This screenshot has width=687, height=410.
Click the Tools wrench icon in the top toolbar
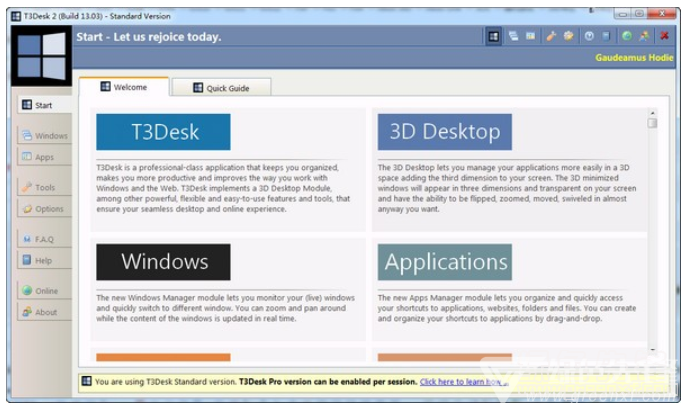coord(551,36)
